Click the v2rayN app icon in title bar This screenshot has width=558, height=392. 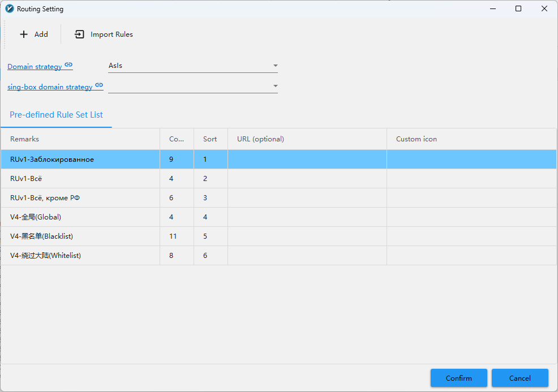(9, 9)
